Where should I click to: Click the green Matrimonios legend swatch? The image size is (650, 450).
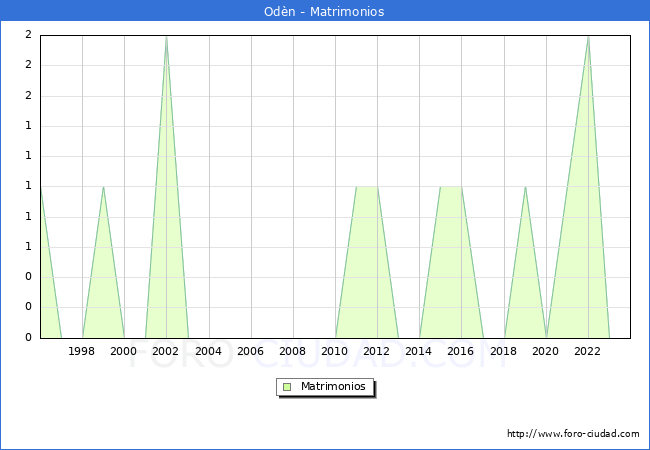click(287, 387)
